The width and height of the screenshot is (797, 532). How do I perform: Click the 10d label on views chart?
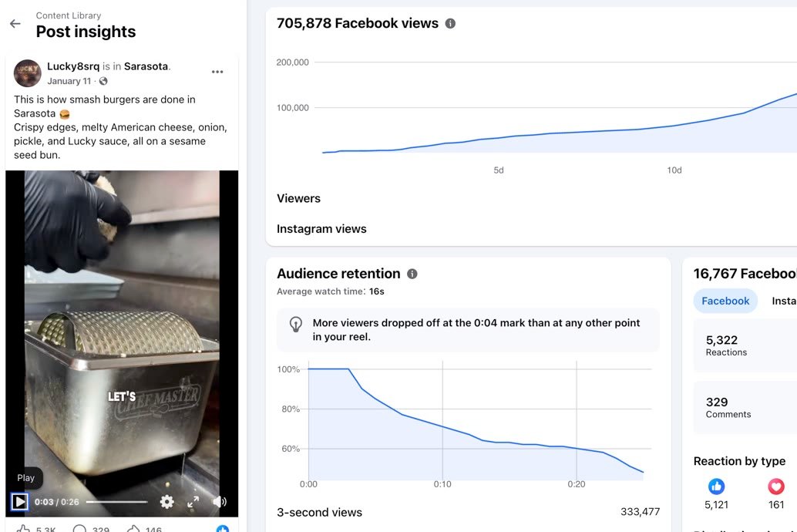point(674,170)
